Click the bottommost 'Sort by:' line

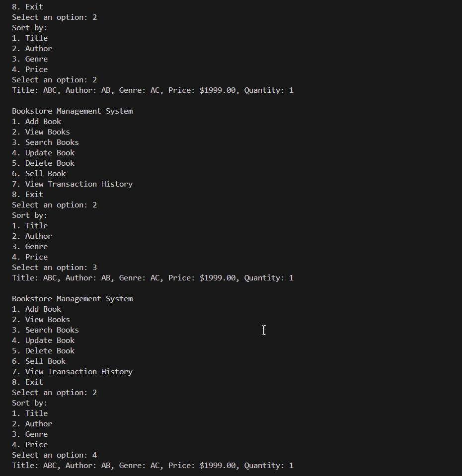click(29, 403)
